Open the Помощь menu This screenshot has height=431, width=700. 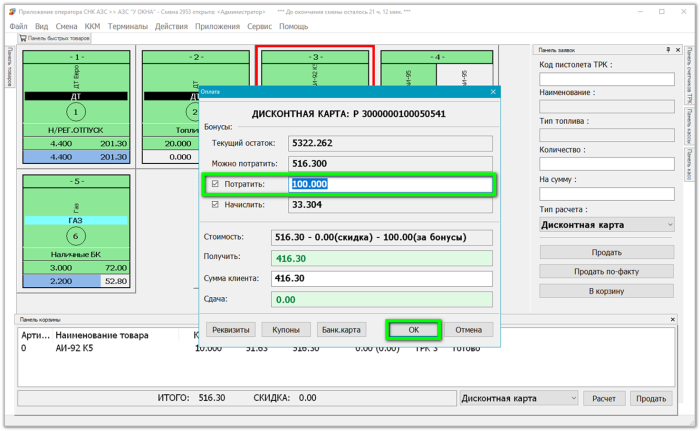(x=293, y=26)
